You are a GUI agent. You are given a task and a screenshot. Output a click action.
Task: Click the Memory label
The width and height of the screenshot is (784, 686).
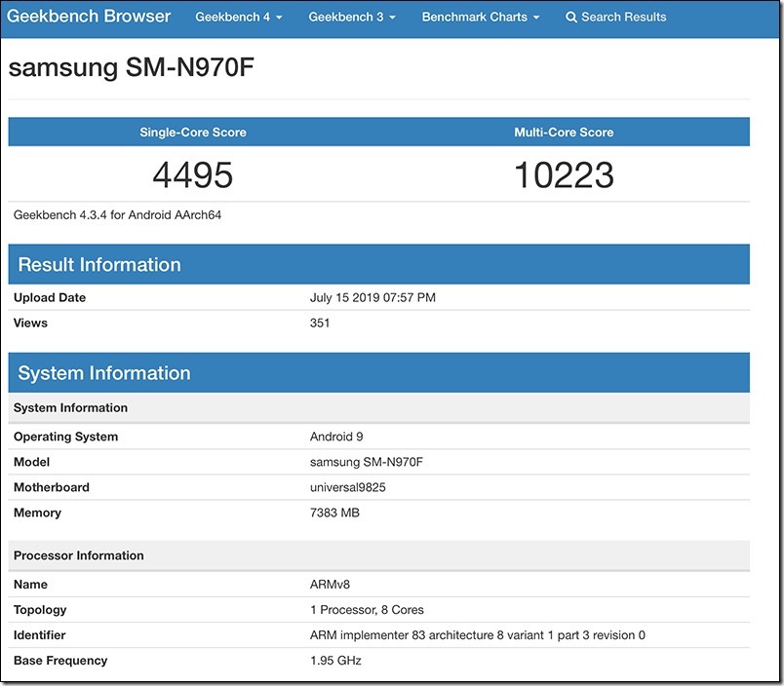tap(37, 514)
